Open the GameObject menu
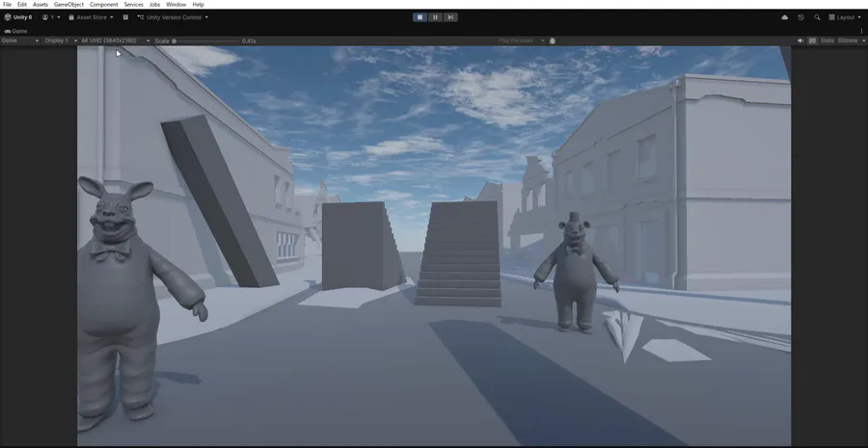Screen dimensions: 868x448 68,5
